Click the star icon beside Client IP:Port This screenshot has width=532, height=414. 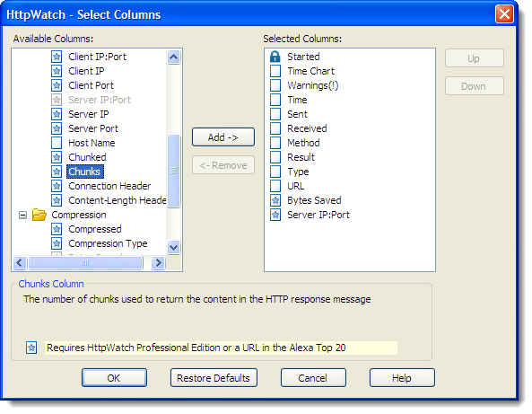57,57
